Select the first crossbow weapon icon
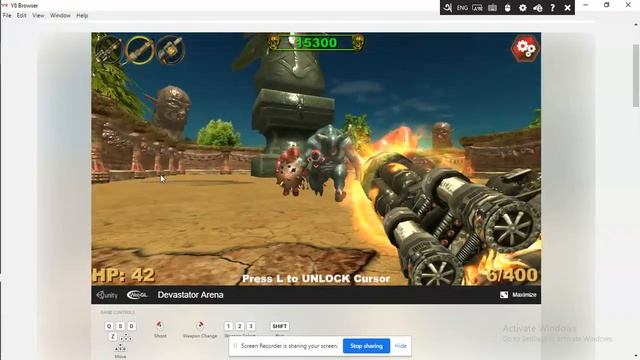 (109, 50)
